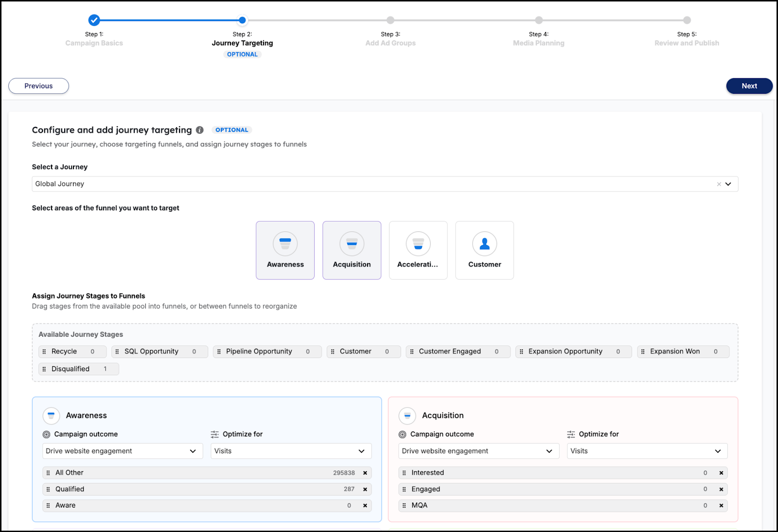Remove All Other stage from Awareness
Image resolution: width=778 pixels, height=532 pixels.
pos(365,473)
